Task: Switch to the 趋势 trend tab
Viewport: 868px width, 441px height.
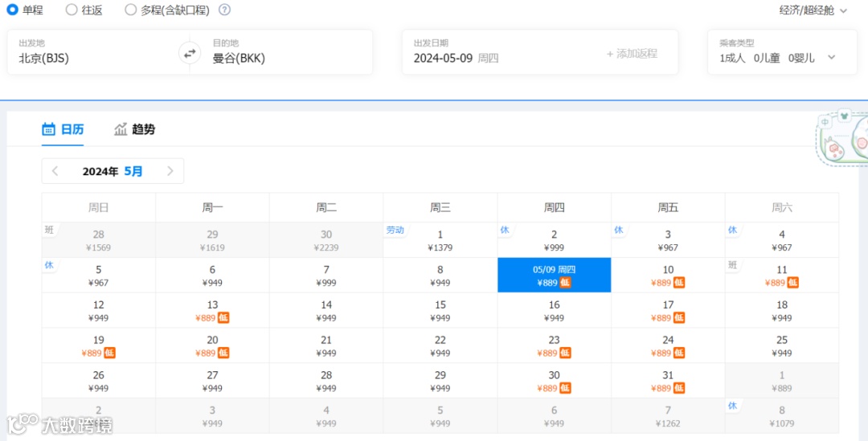Action: (x=134, y=129)
